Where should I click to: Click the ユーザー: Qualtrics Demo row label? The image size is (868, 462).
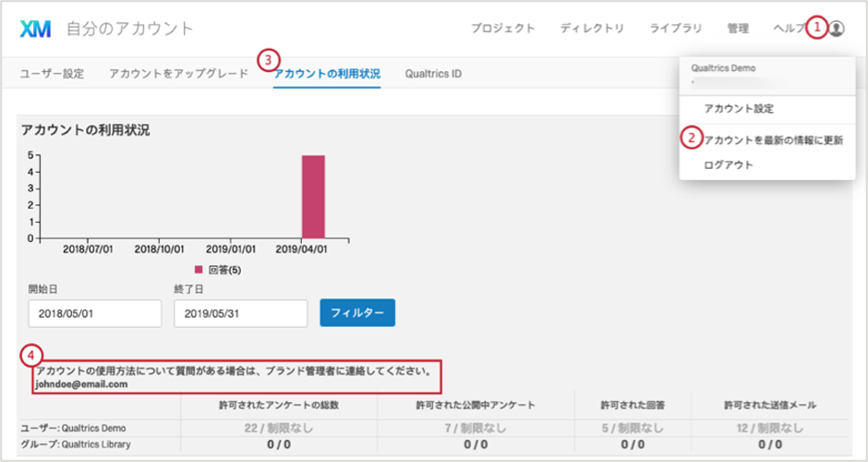click(x=73, y=428)
